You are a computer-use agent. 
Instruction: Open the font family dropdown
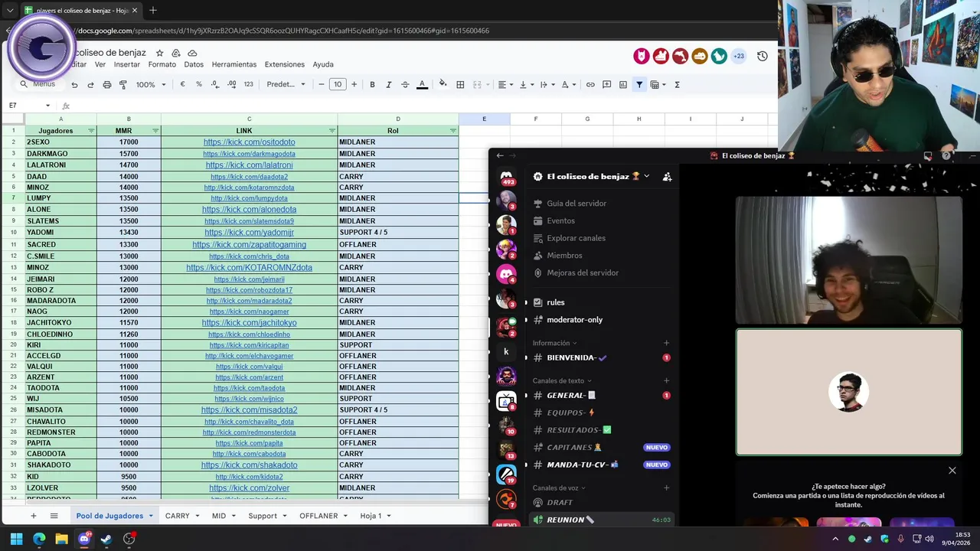pos(286,85)
